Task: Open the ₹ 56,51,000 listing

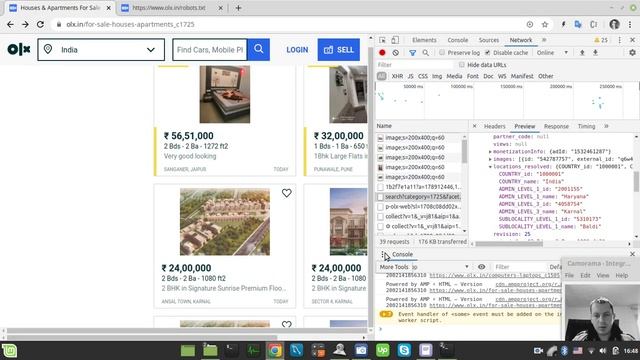Action: tap(225, 120)
